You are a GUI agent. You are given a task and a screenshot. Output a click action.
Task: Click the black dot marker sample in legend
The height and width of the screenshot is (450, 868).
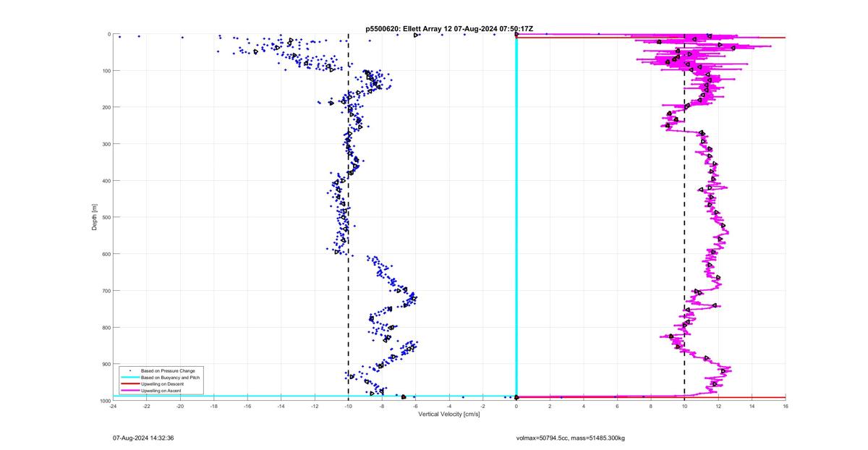pos(130,370)
